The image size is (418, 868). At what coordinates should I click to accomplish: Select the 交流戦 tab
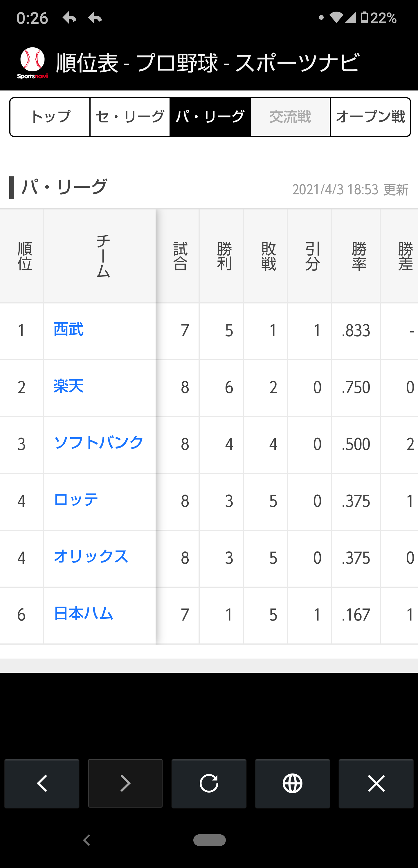[290, 117]
